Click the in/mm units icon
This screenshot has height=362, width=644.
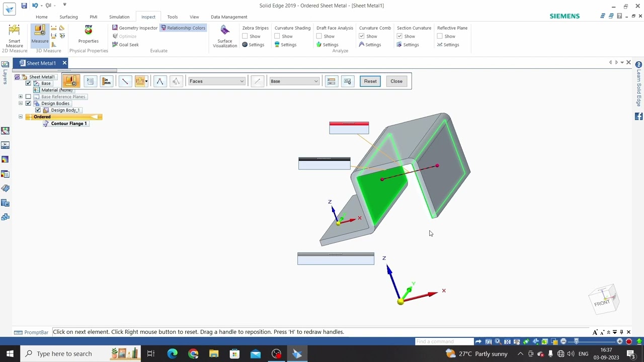coord(106,81)
